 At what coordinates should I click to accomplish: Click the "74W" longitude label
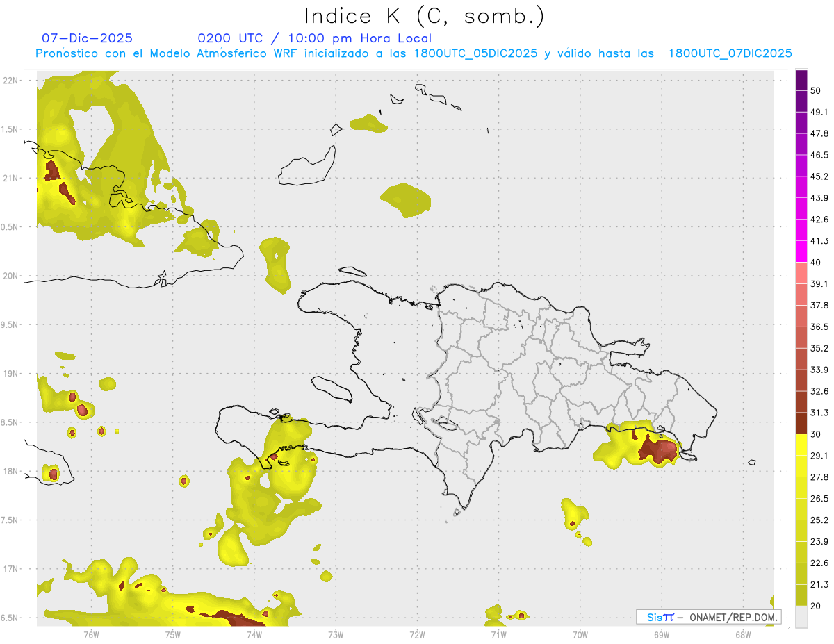(x=254, y=634)
